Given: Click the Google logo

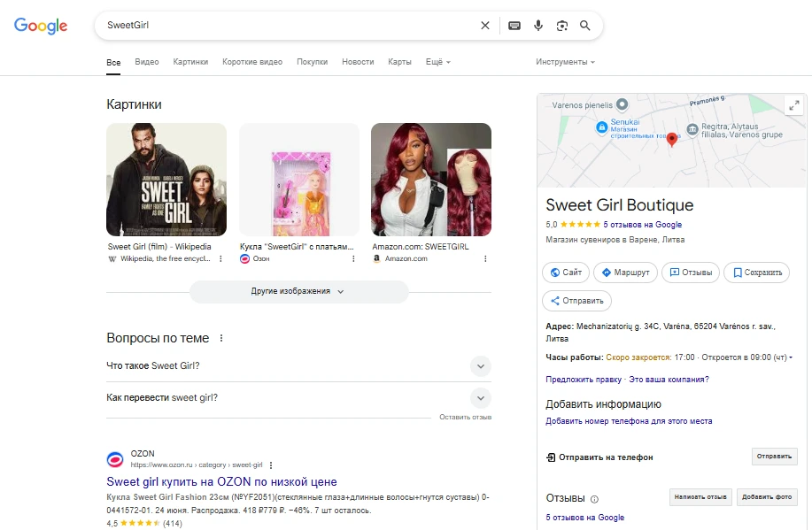Looking at the screenshot, I should coord(41,26).
